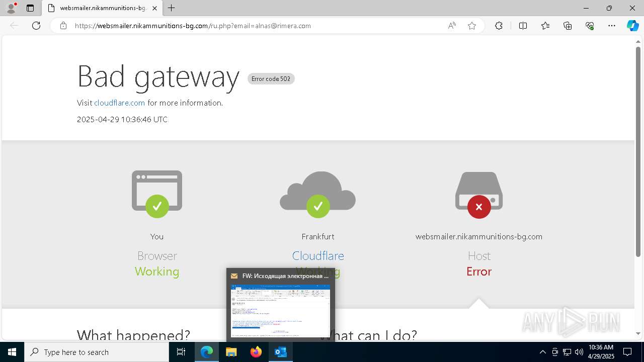Launch Firefox from taskbar
Viewport: 644px width, 362px height.
[x=256, y=352]
